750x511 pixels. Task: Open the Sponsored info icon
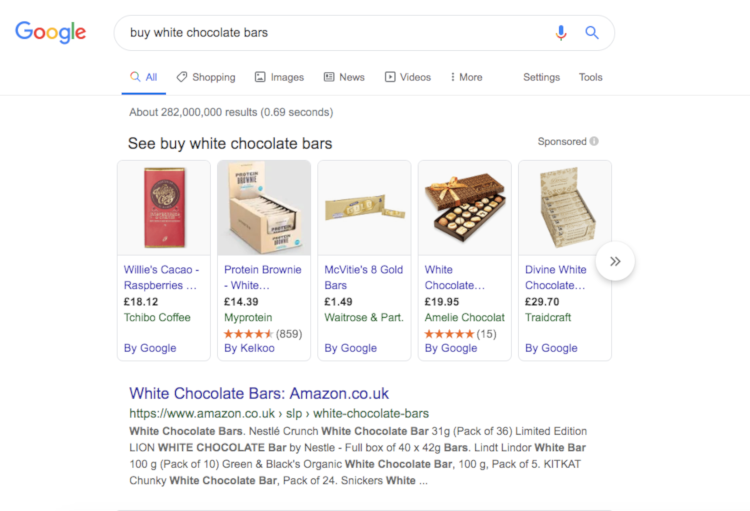[x=594, y=141]
